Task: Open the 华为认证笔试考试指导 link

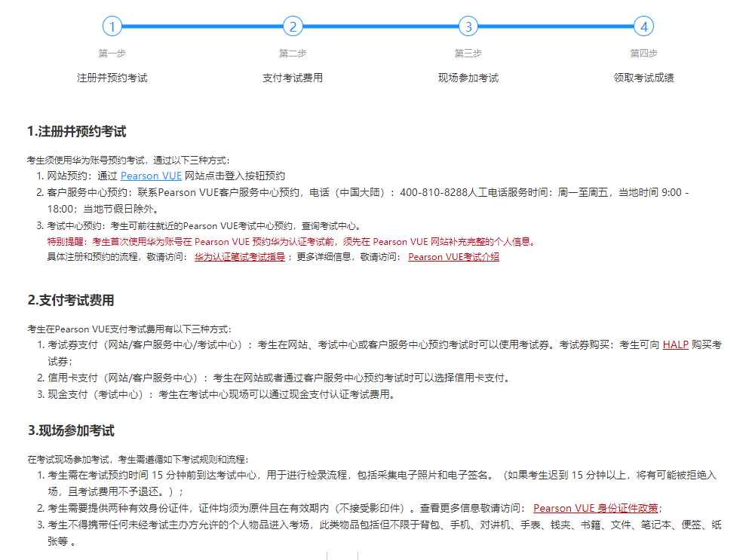Action: pos(240,257)
